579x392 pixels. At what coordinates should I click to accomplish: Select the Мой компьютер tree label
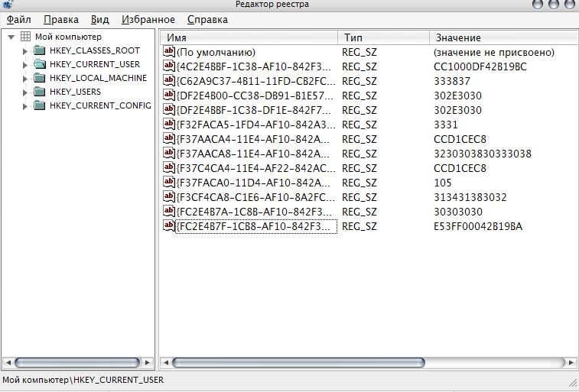(x=68, y=37)
